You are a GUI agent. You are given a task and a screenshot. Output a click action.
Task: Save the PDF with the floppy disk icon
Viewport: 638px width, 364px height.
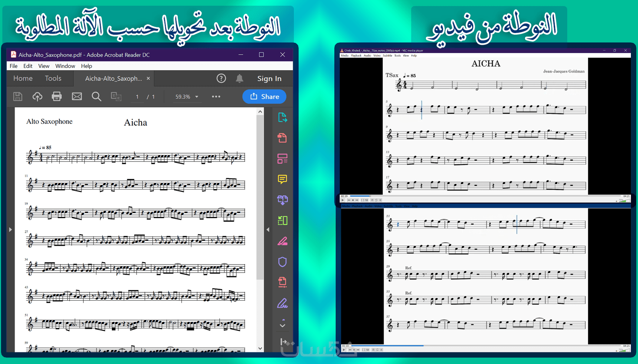(x=18, y=96)
